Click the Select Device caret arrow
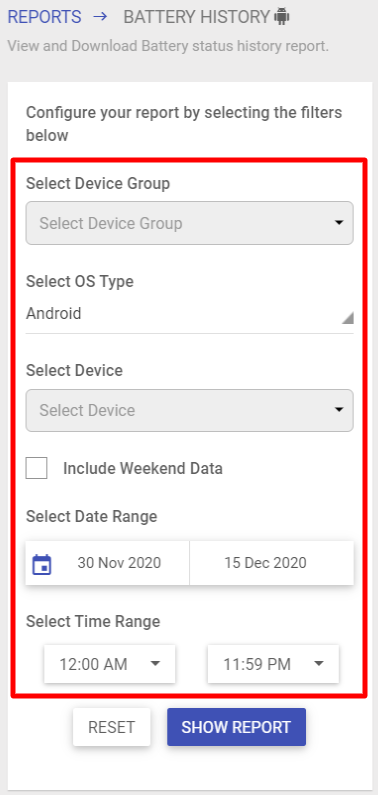 click(339, 410)
